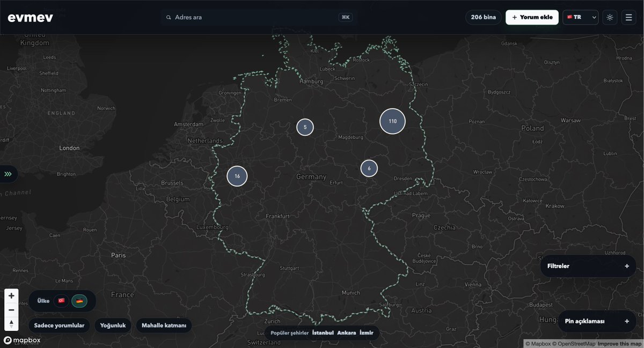Viewport: 644px width, 348px height.
Task: Open the hamburger menu
Action: click(x=628, y=17)
